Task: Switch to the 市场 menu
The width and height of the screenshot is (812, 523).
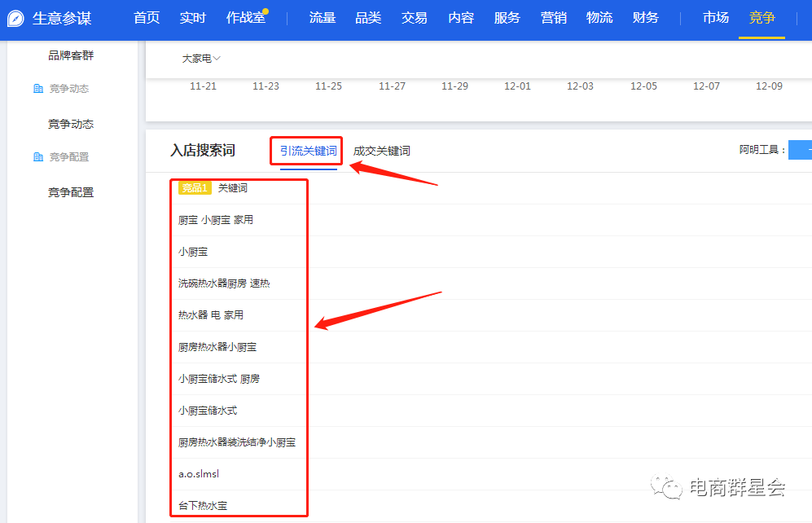Action: (716, 18)
